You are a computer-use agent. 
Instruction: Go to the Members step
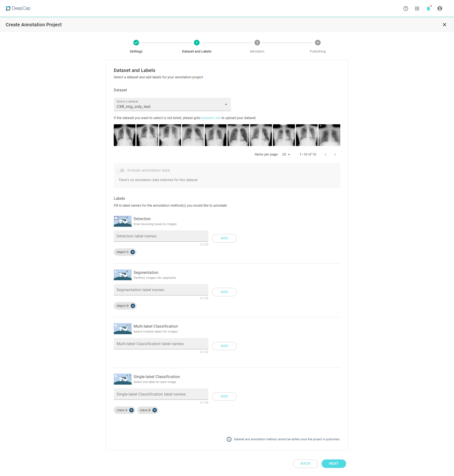click(257, 43)
